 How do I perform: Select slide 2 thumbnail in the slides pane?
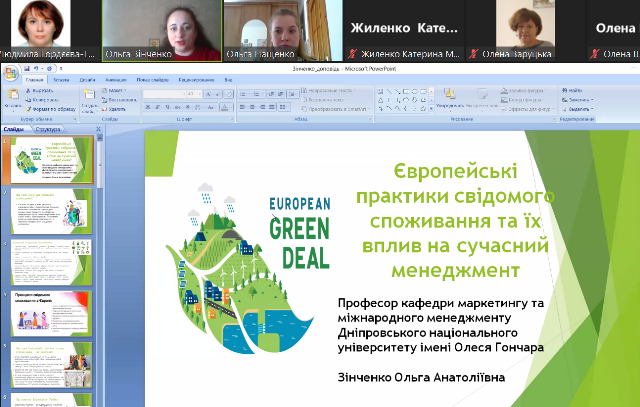[51, 211]
